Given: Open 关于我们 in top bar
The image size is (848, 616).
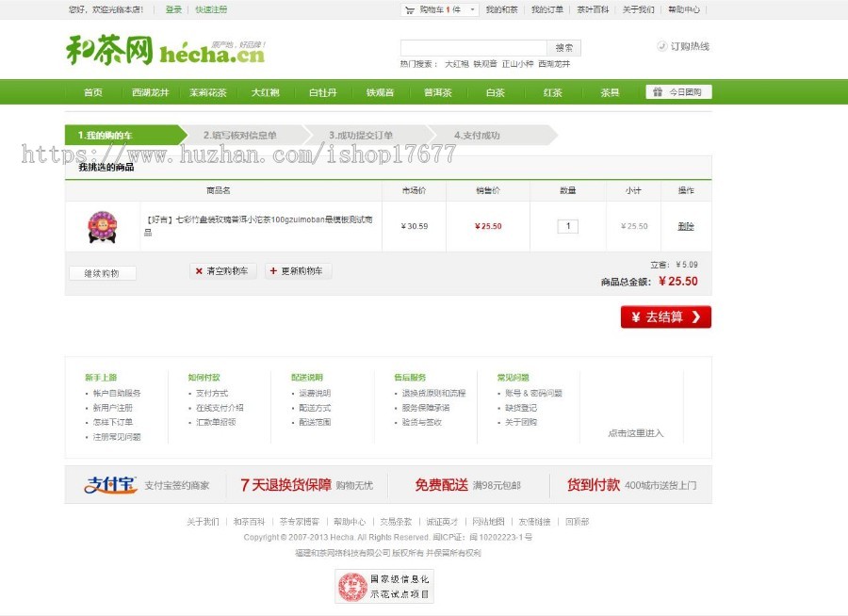Looking at the screenshot, I should 638,9.
